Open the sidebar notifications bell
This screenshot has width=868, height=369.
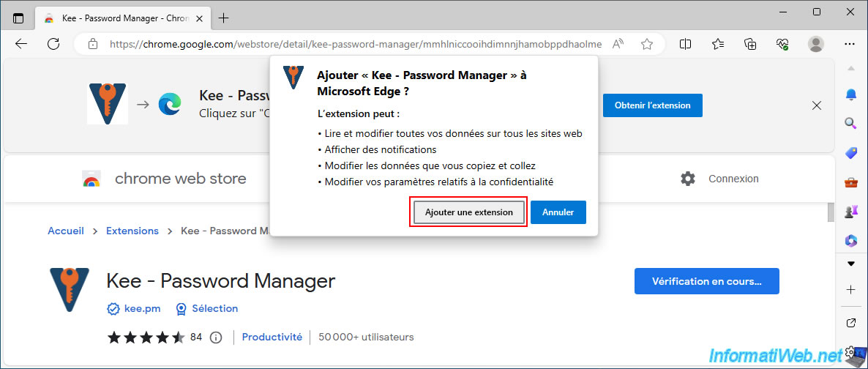coord(850,94)
